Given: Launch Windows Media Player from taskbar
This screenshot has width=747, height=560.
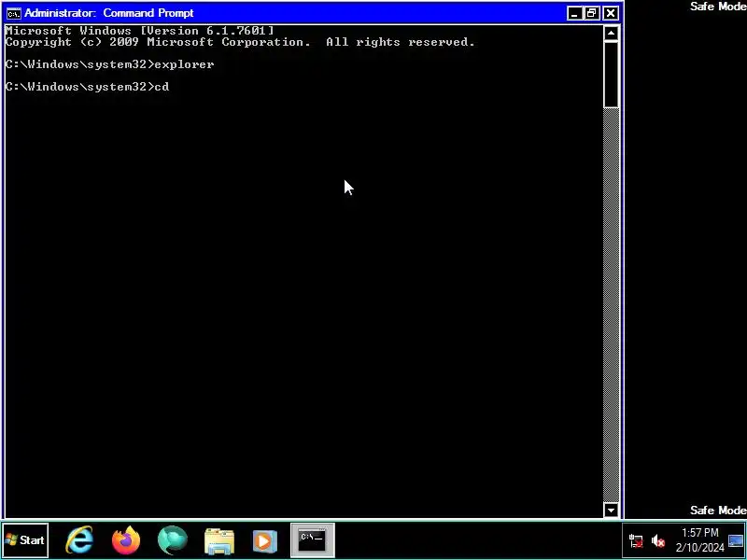Looking at the screenshot, I should (265, 541).
